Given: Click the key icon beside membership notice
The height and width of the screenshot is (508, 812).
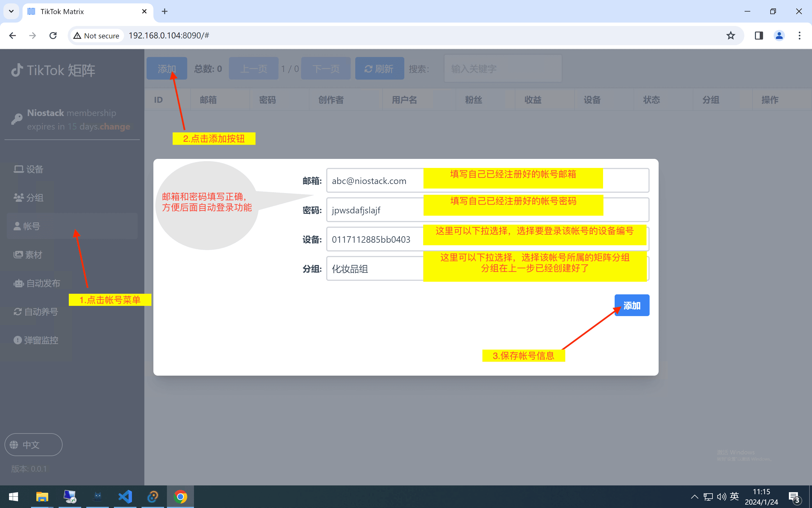Looking at the screenshot, I should [x=17, y=119].
